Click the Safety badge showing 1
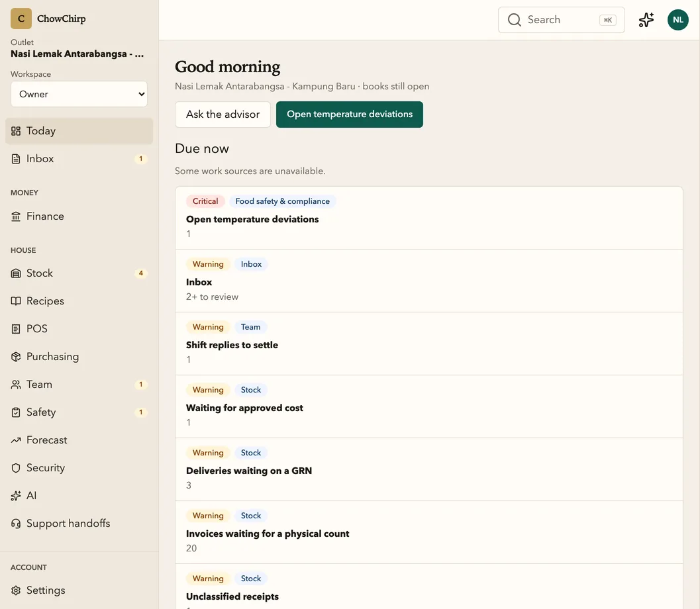 (140, 412)
